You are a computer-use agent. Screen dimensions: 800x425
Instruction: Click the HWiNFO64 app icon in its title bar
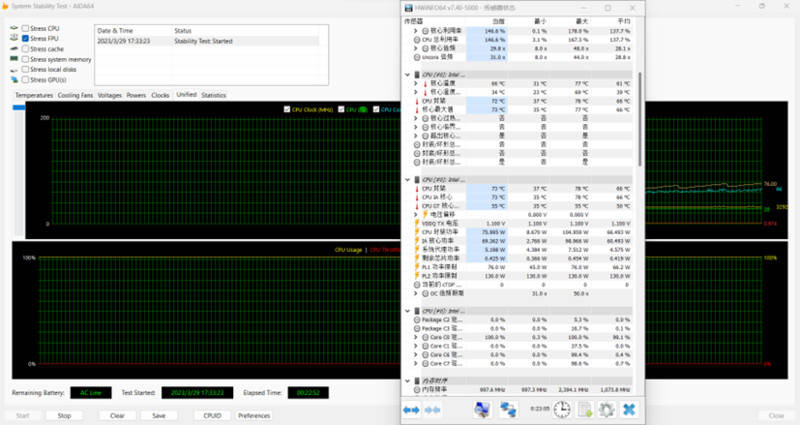409,8
